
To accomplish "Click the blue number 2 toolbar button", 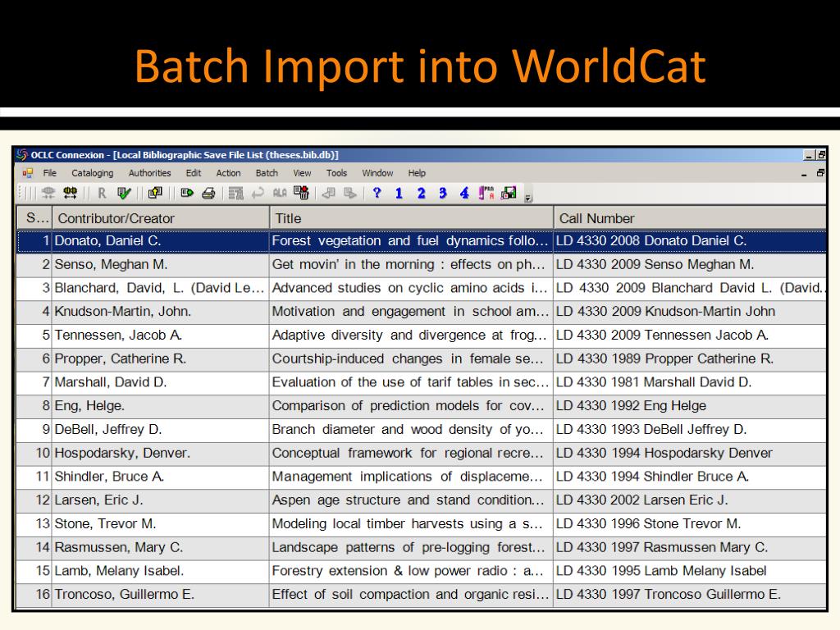I will 421,193.
